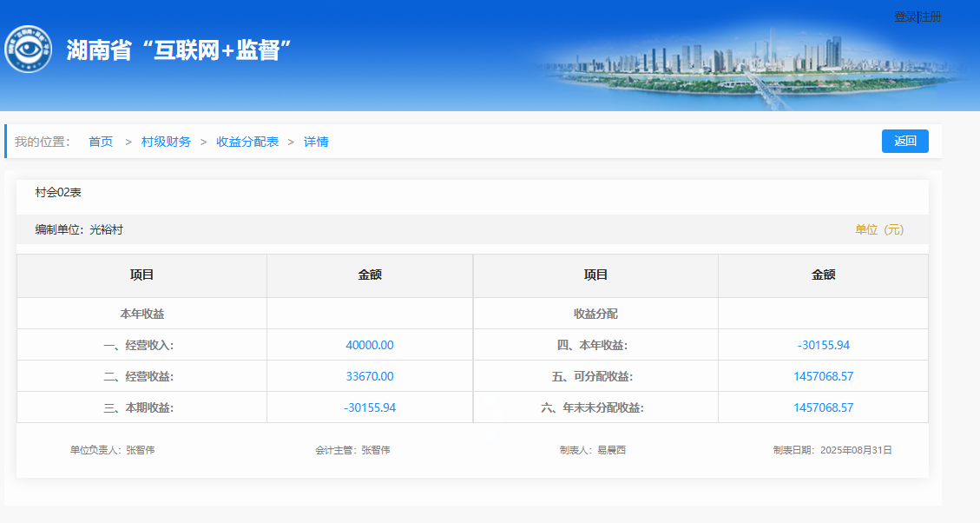Click the 制表日期 2025年08月31日 text

[x=832, y=450]
